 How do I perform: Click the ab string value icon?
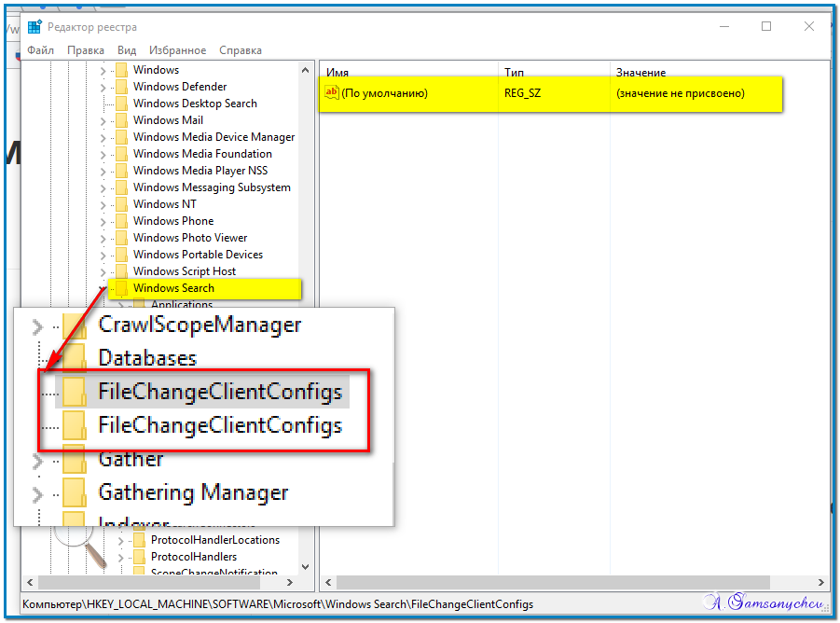[332, 92]
